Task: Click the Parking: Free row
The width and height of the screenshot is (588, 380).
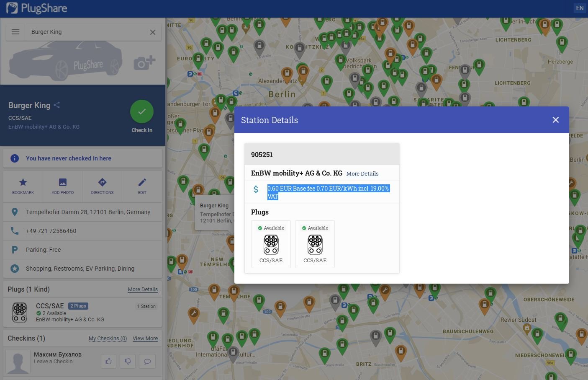Action: click(82, 250)
